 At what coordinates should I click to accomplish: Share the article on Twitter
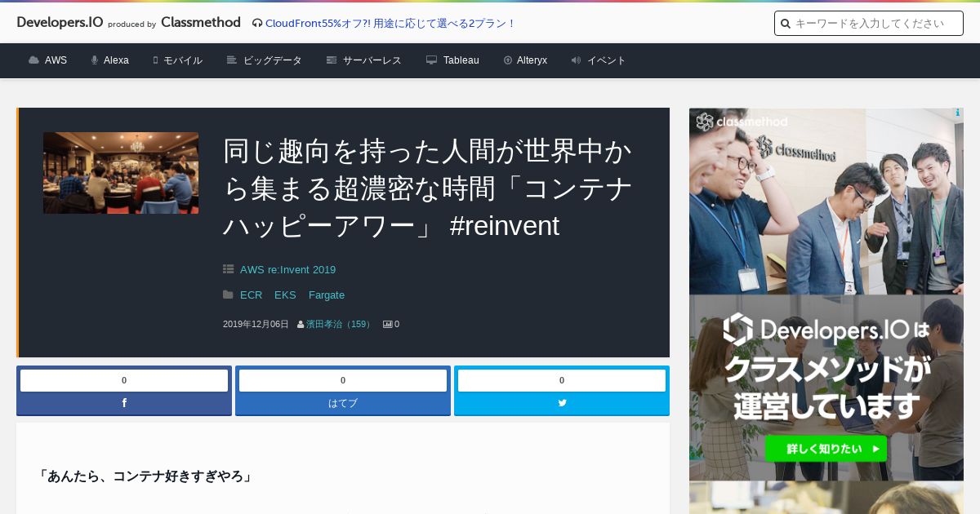[x=562, y=403]
